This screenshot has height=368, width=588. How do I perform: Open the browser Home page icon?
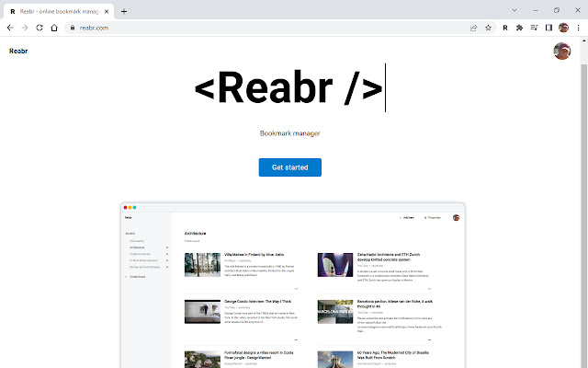pyautogui.click(x=54, y=28)
